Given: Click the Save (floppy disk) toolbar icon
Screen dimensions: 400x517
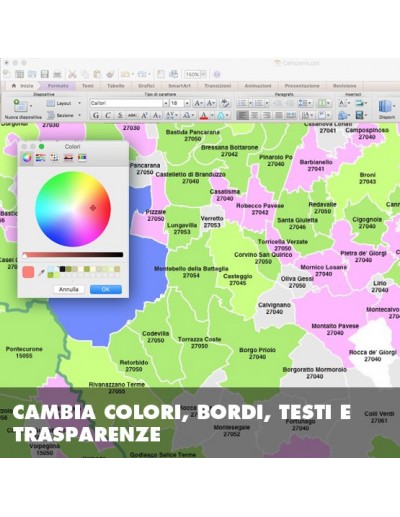Looking at the screenshot, I should tap(44, 74).
